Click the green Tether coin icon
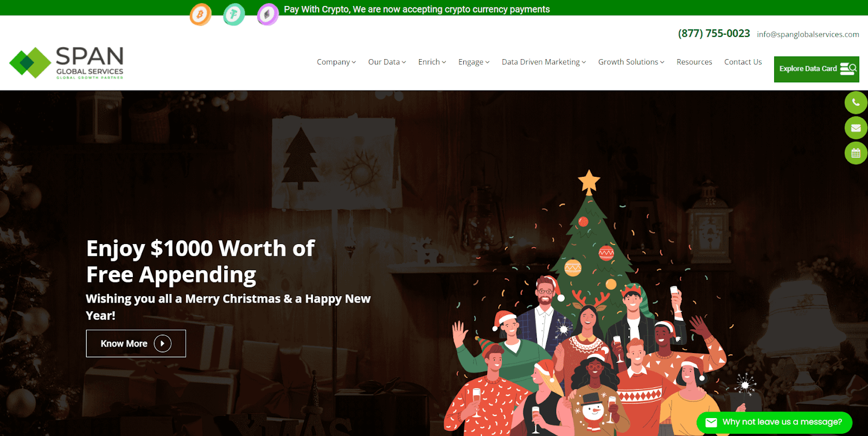The image size is (868, 436). point(234,15)
